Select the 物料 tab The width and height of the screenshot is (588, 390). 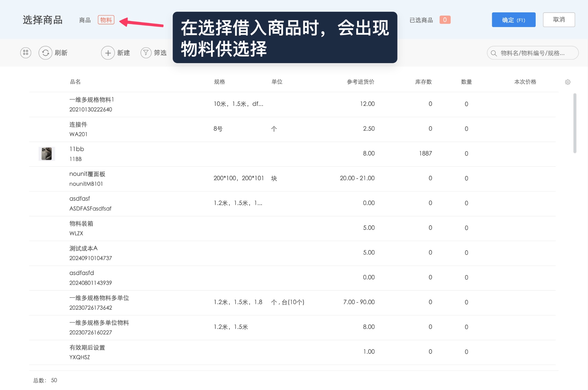(106, 20)
